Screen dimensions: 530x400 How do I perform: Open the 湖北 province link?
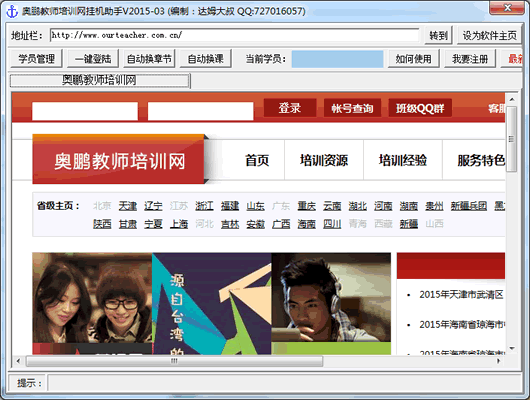point(358,206)
